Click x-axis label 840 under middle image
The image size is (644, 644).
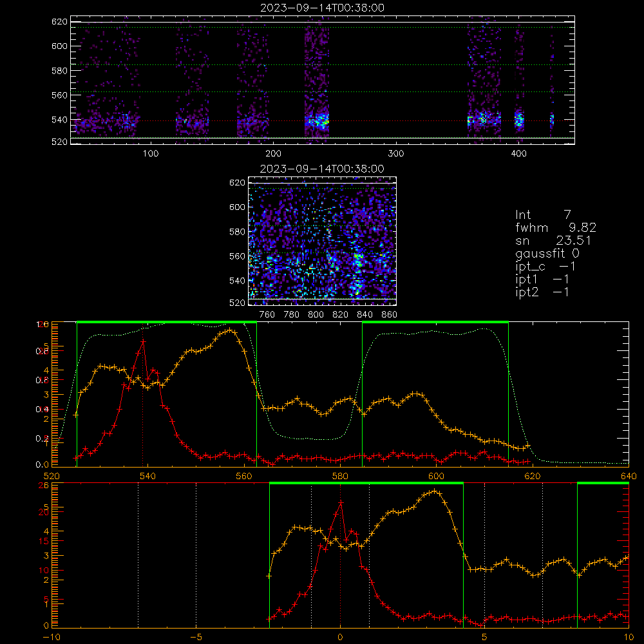pos(365,315)
